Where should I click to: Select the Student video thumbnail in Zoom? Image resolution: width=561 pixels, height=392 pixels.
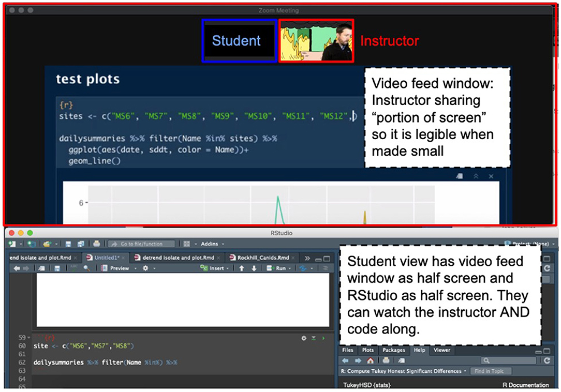point(239,41)
